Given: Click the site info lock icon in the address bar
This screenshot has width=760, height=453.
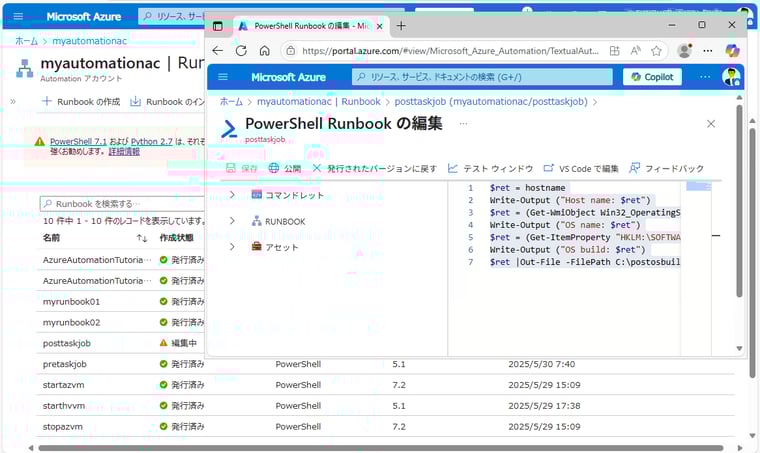Looking at the screenshot, I should click(x=290, y=50).
